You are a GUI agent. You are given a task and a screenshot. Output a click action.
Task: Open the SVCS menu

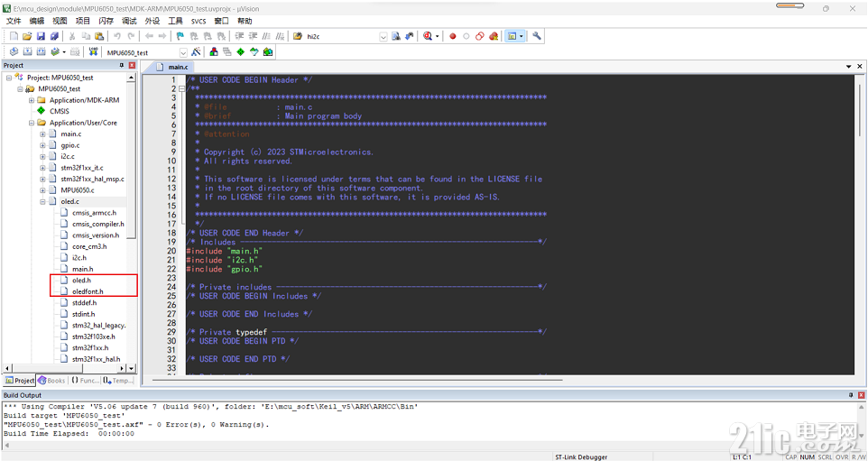199,21
